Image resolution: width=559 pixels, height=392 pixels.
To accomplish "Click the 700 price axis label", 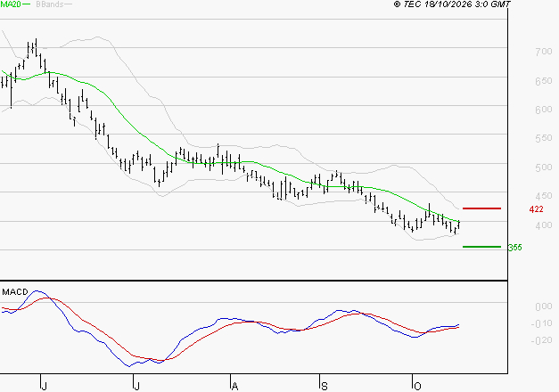I will coord(544,52).
